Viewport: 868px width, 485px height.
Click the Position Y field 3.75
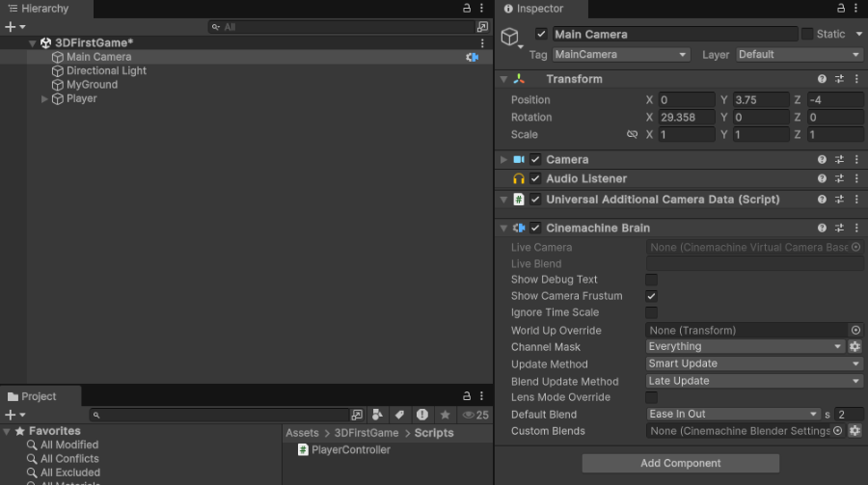761,99
